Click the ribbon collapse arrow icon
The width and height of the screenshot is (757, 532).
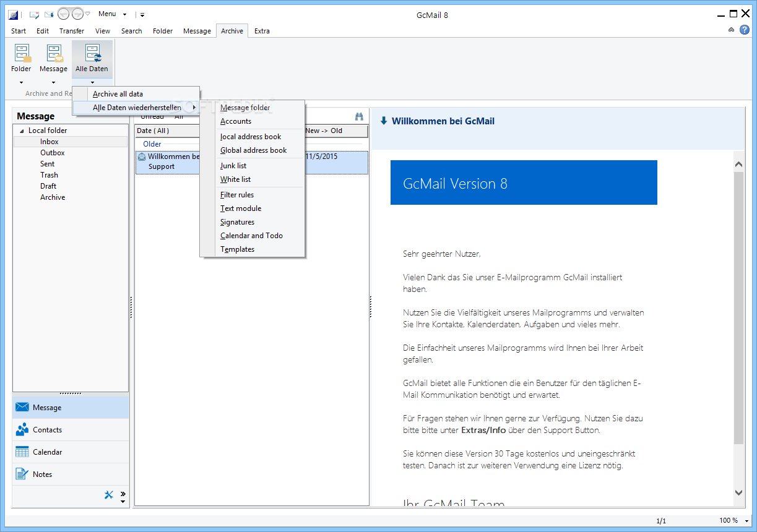pos(731,30)
